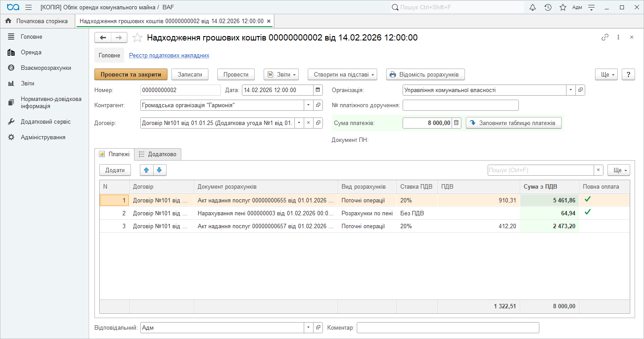Move row up with blue up arrow
This screenshot has height=339, width=644.
pos(147,170)
